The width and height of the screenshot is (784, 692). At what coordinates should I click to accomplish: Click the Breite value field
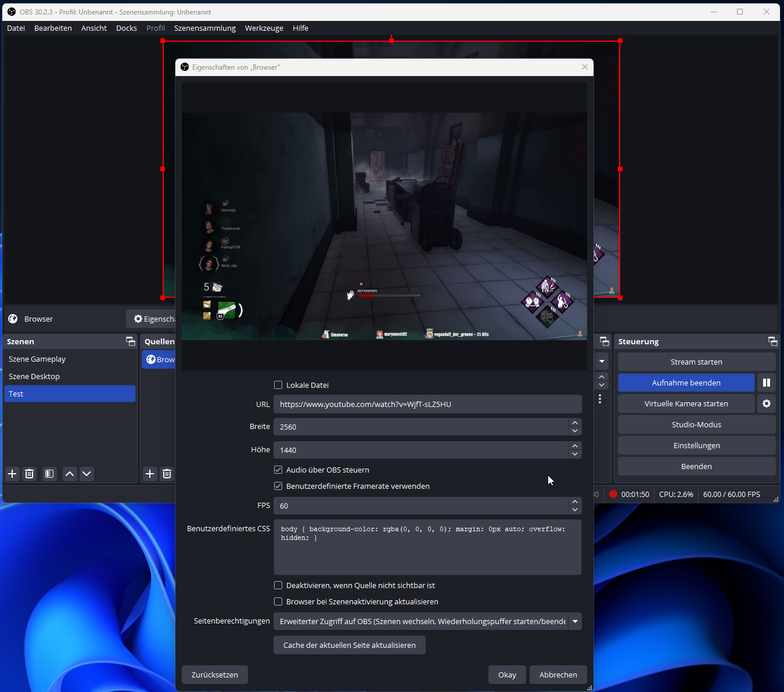point(420,427)
